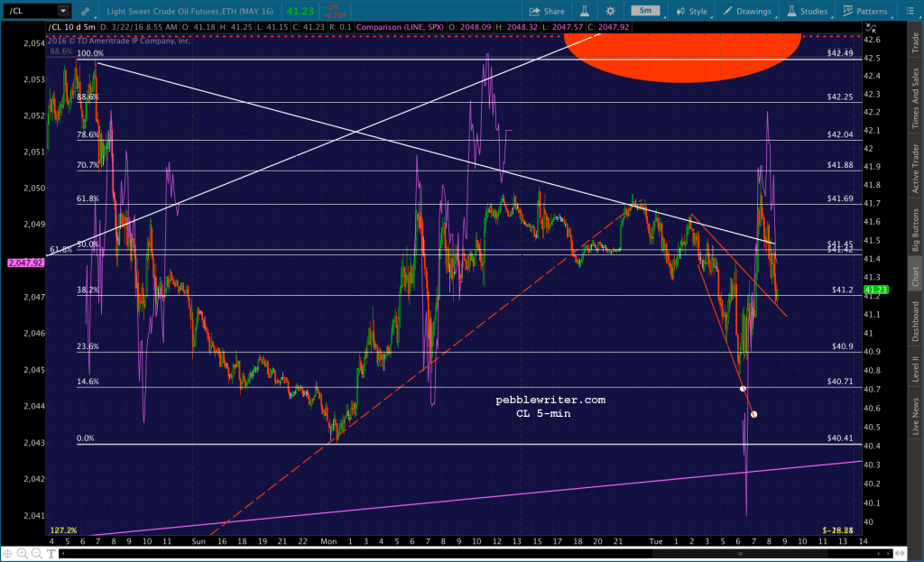Select the crosshair pan tool icon
The height and width of the screenshot is (562, 924).
coord(7,554)
